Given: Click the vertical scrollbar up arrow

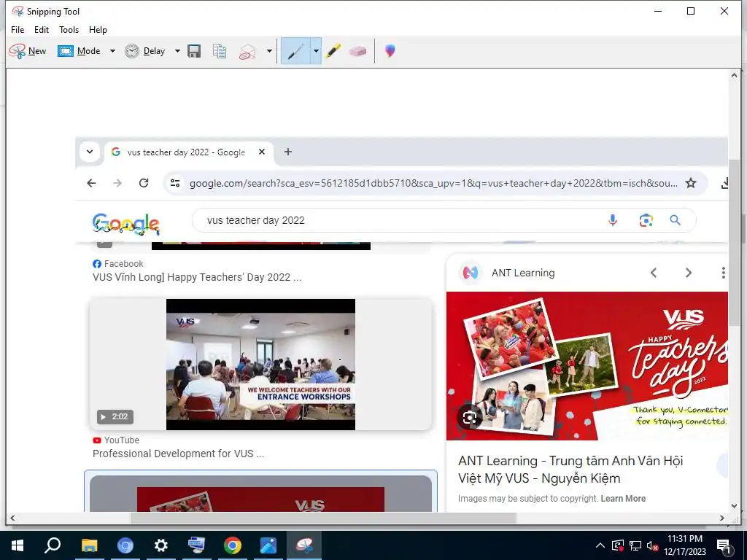Looking at the screenshot, I should 734,75.
